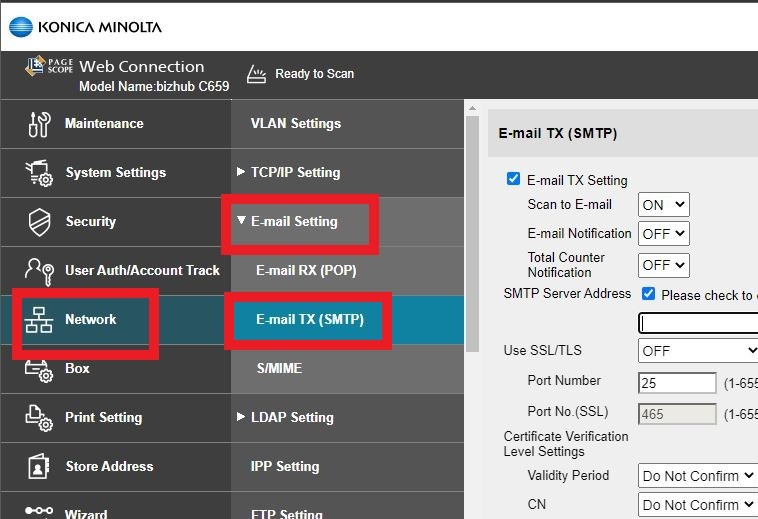Open the Scan to E-mail dropdown
758x519 pixels.
[x=664, y=205]
